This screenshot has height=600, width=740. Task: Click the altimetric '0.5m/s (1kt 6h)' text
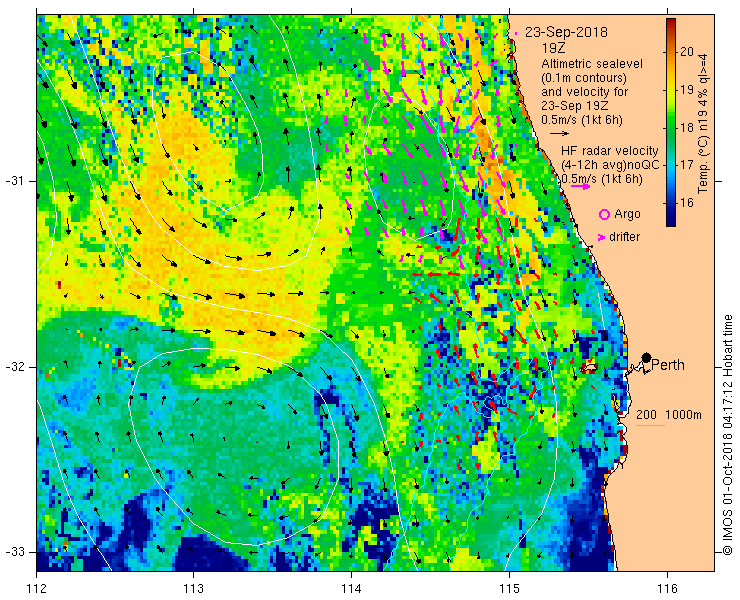pyautogui.click(x=582, y=120)
